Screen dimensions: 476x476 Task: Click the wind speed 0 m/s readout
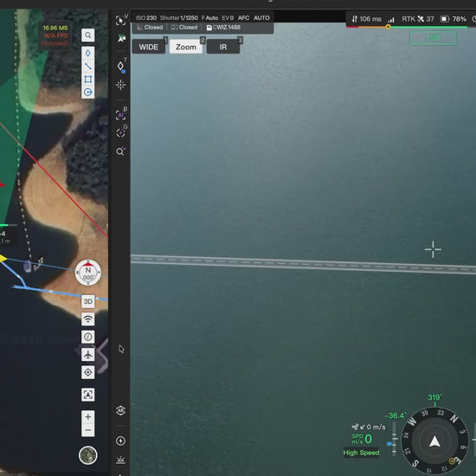point(369,427)
